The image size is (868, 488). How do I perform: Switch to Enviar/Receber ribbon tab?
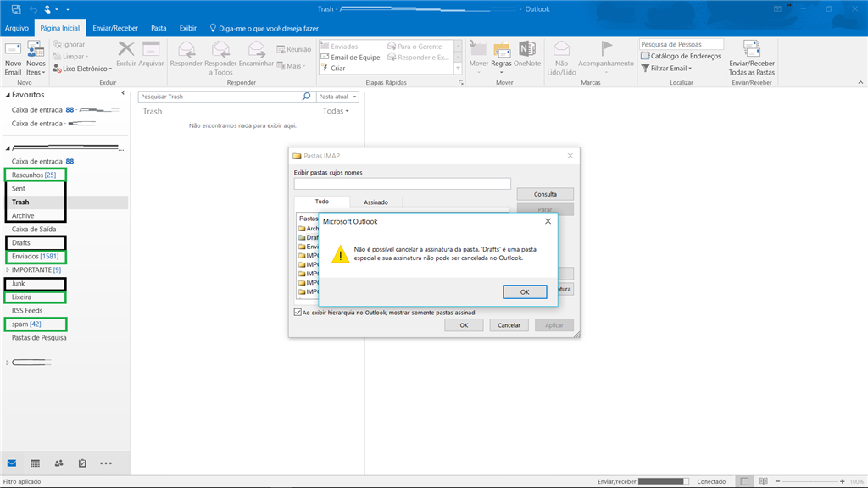coord(115,28)
